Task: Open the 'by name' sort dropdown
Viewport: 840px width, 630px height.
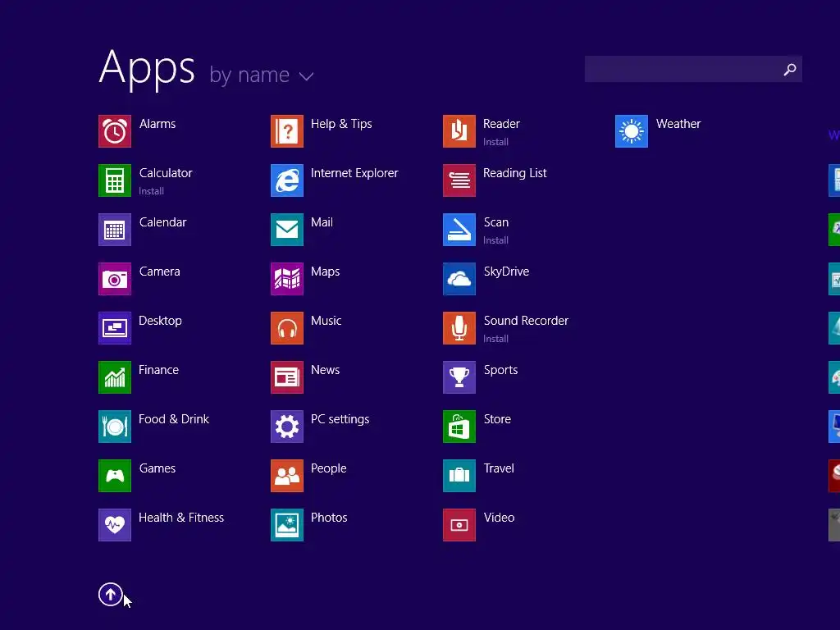Action: [x=262, y=75]
